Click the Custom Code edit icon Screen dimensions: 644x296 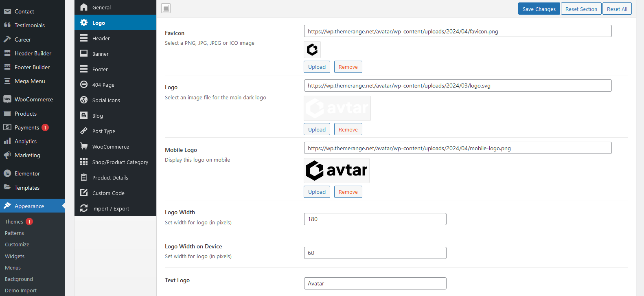click(x=84, y=193)
